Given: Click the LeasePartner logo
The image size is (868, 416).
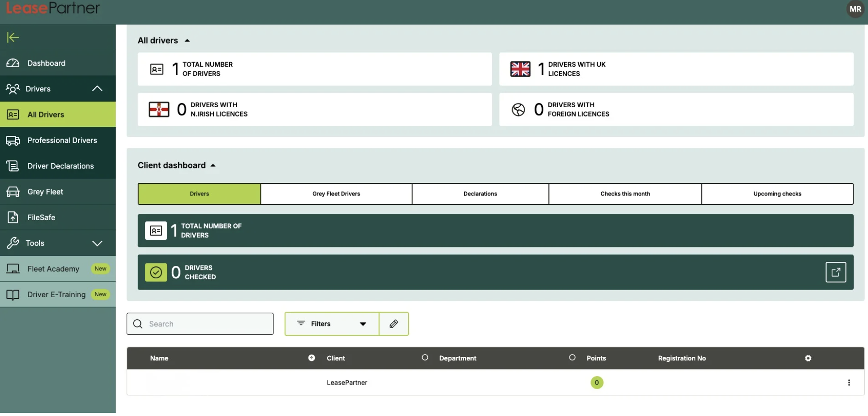Looking at the screenshot, I should 53,8.
